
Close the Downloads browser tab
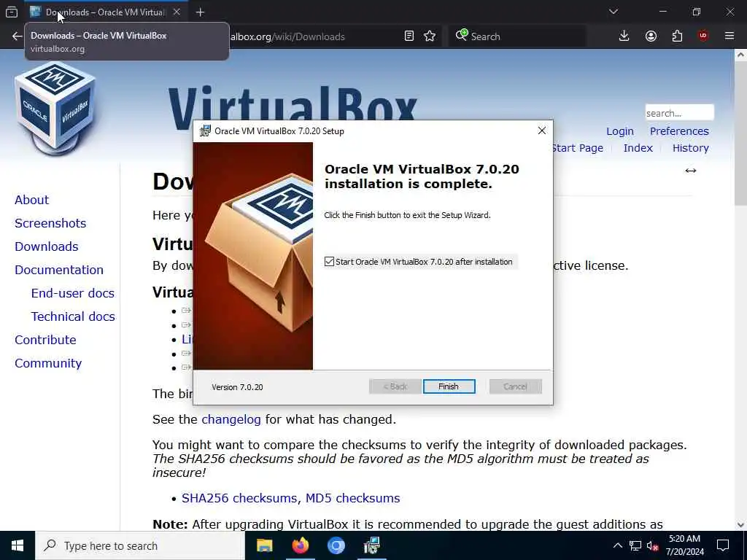pyautogui.click(x=177, y=12)
